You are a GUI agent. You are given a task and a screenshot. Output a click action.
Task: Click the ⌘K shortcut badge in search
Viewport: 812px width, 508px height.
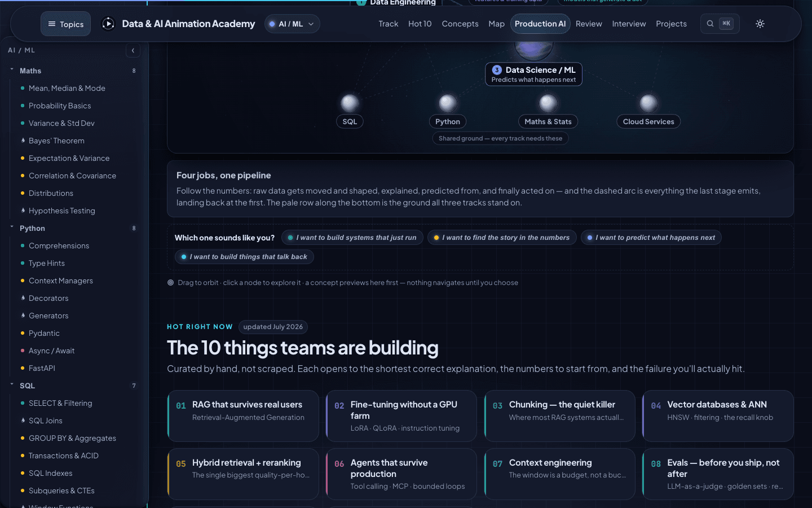(726, 24)
